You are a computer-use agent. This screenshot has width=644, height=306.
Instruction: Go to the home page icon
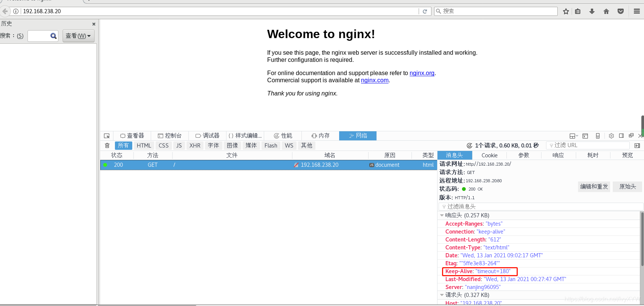(606, 11)
